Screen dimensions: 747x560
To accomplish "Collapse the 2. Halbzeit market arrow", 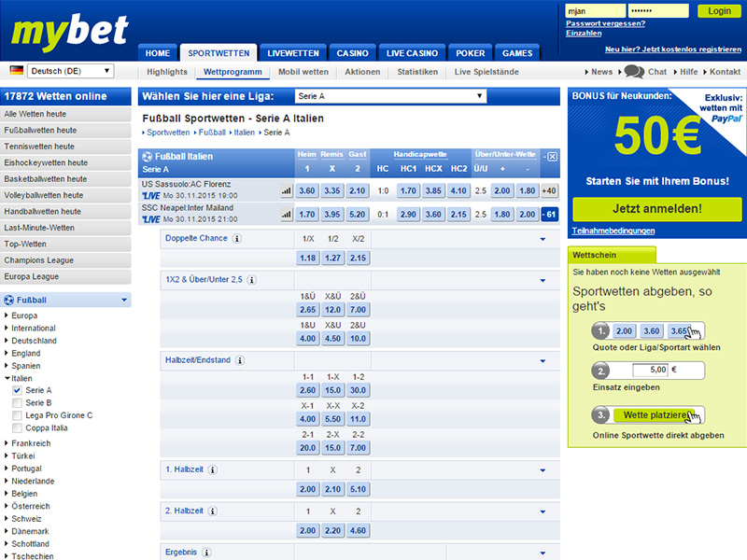I will (543, 511).
